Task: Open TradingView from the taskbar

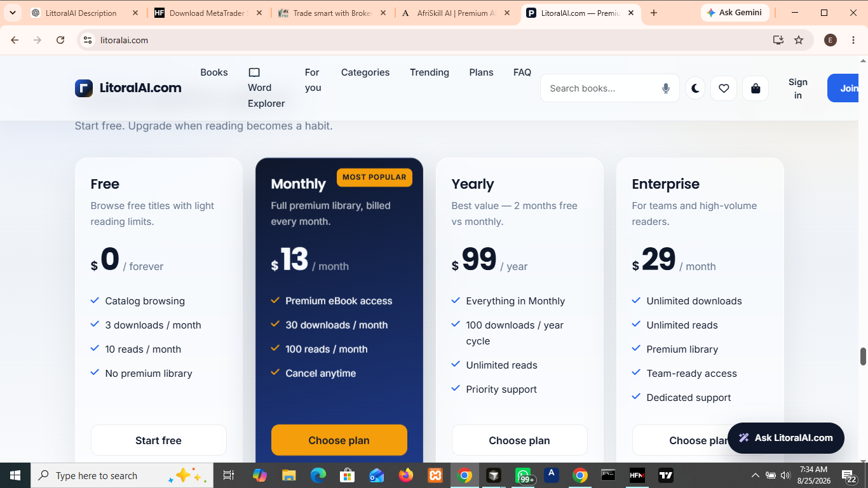Action: (666, 475)
